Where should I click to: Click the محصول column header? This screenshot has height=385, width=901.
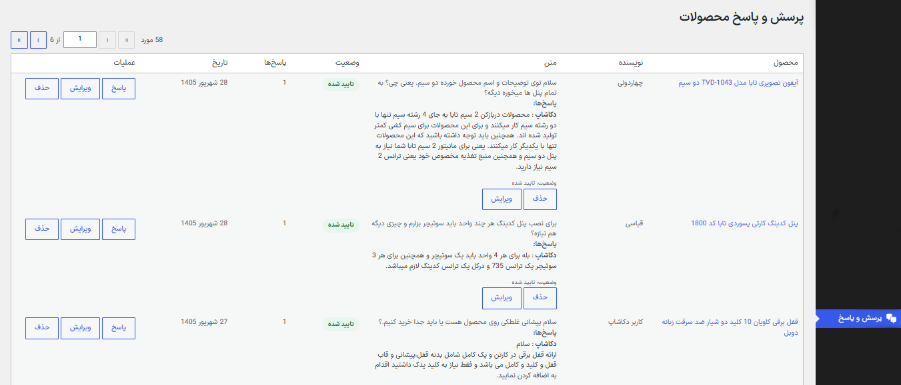pyautogui.click(x=786, y=63)
